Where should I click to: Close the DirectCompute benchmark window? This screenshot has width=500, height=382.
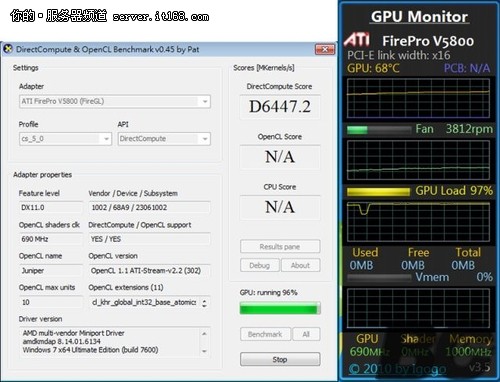tap(325, 49)
